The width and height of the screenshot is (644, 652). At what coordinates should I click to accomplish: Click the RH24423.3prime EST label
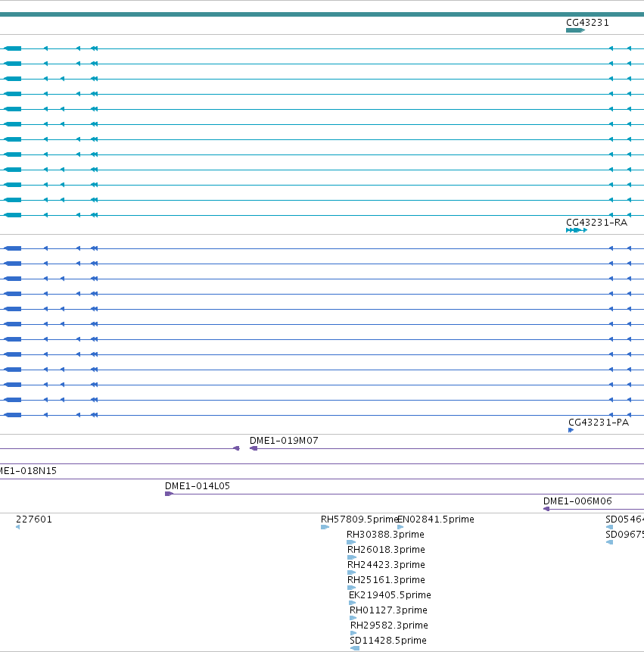coord(387,565)
